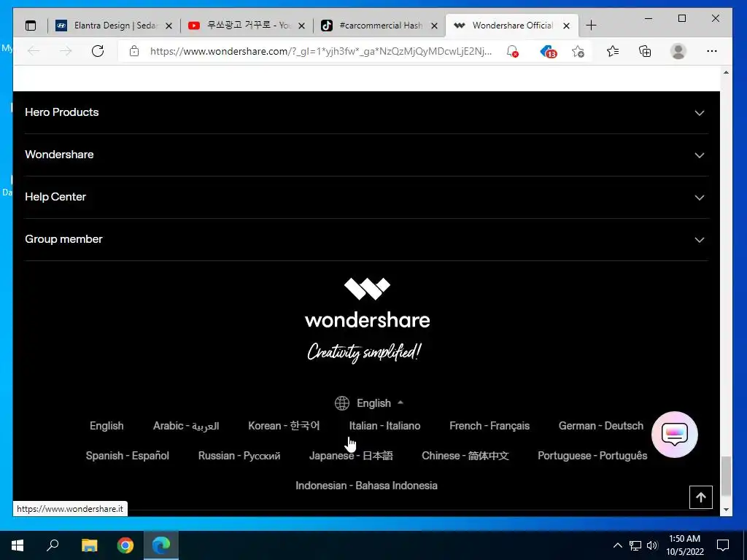Click Edge icon in taskbar

(161, 545)
